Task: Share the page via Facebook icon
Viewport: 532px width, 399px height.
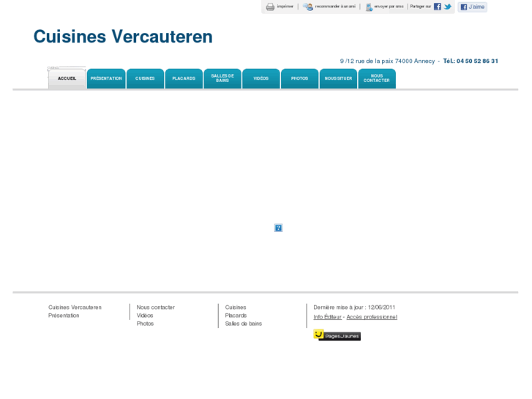Action: 438,7
